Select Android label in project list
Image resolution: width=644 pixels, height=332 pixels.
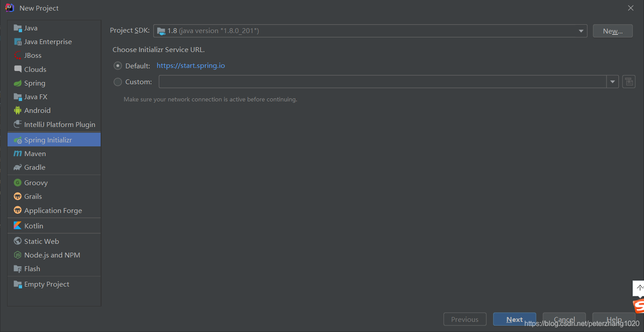[38, 110]
